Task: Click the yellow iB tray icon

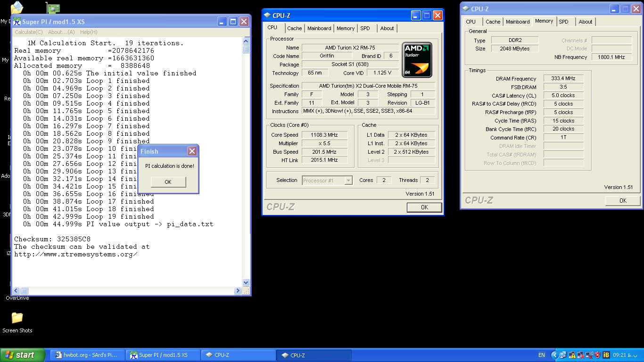Action: 606,355
